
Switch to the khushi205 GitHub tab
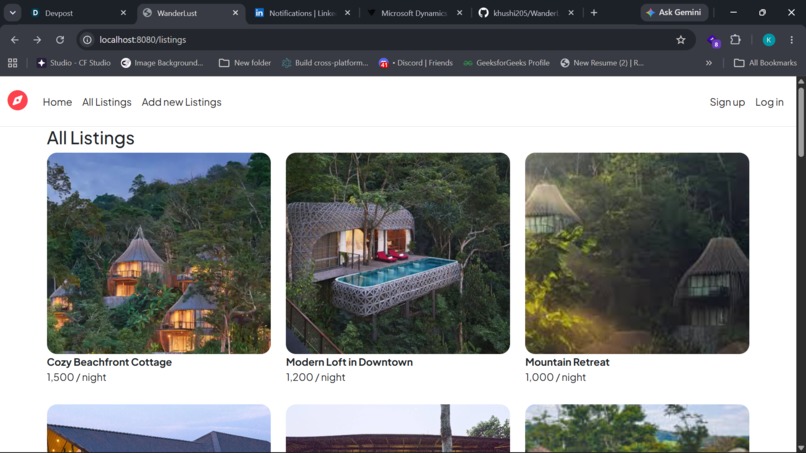coord(526,13)
